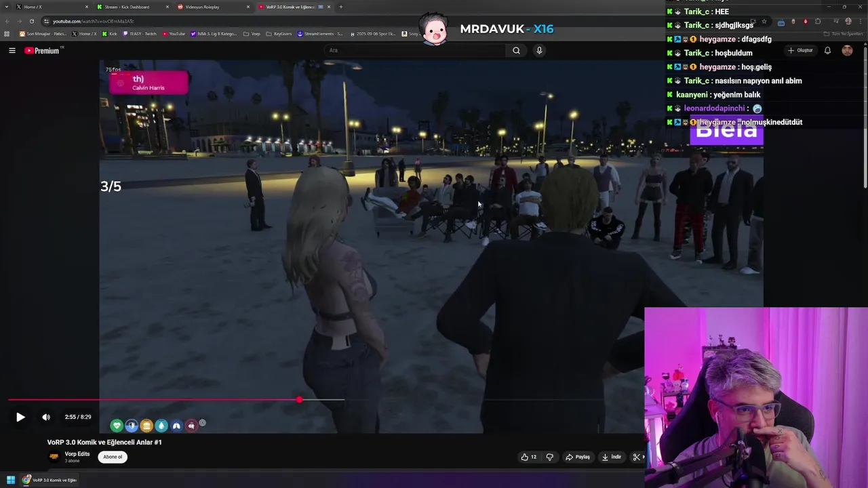Open the Home / X bookmark
The width and height of the screenshot is (868, 488).
click(x=84, y=33)
